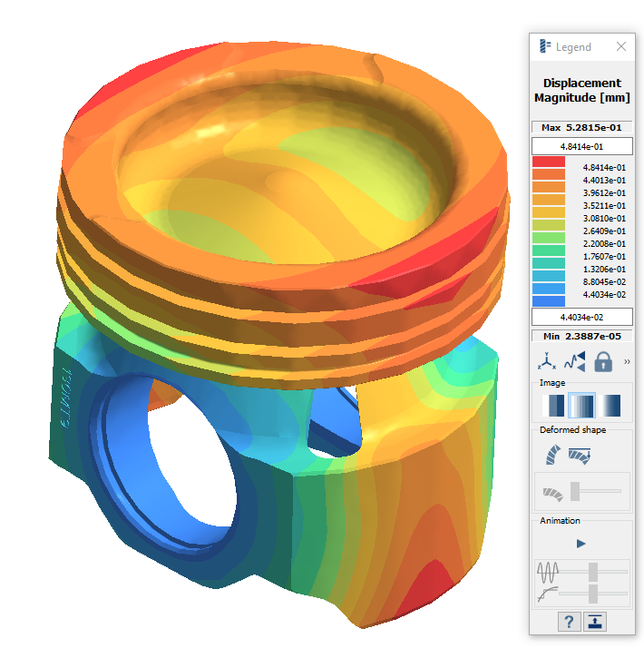Close the Legend panel
Viewport: 644px width, 668px height.
click(x=621, y=46)
